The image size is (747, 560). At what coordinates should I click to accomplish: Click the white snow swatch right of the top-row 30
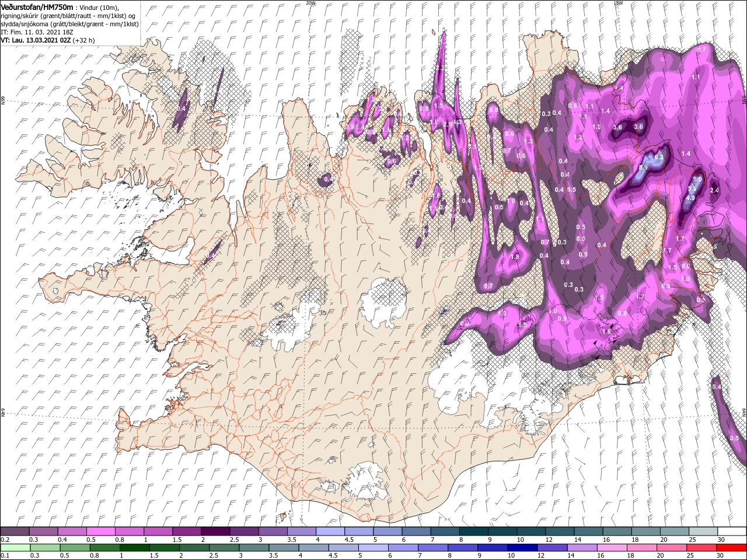point(732,531)
